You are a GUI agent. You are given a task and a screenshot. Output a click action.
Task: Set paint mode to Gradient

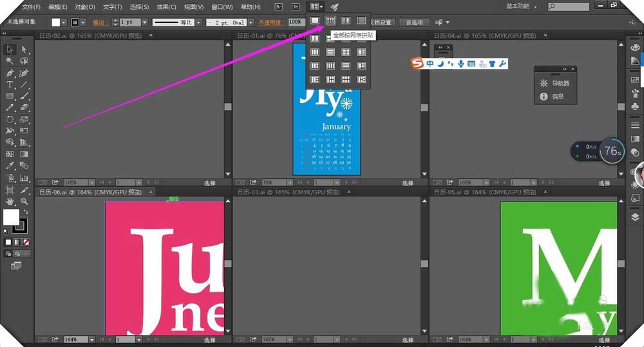[x=17, y=242]
